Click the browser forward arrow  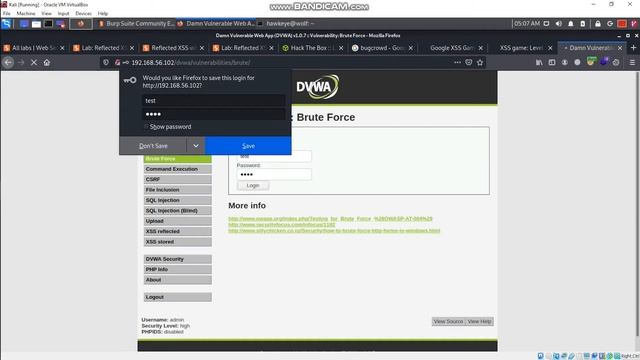tap(21, 62)
